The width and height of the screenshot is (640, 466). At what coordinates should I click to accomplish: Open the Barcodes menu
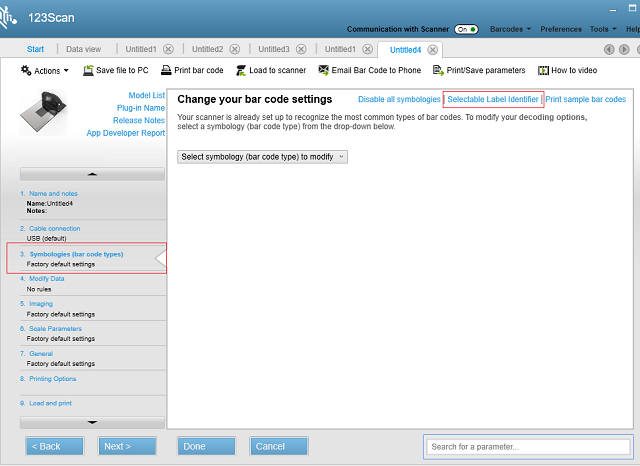click(x=510, y=29)
